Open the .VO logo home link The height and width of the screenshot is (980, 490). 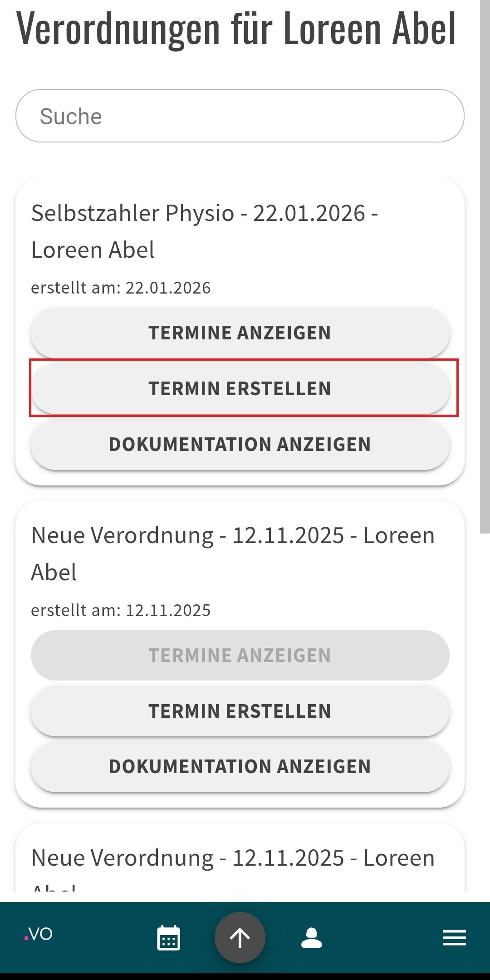pos(39,935)
